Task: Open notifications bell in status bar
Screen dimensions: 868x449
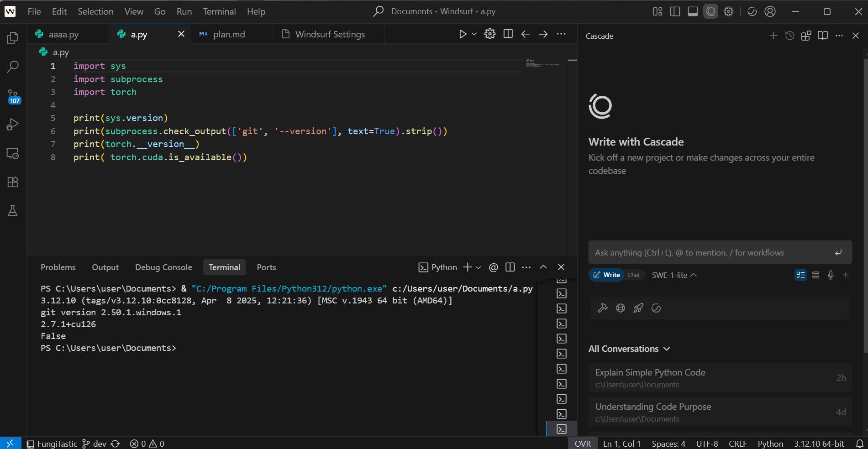Action: [x=859, y=444]
